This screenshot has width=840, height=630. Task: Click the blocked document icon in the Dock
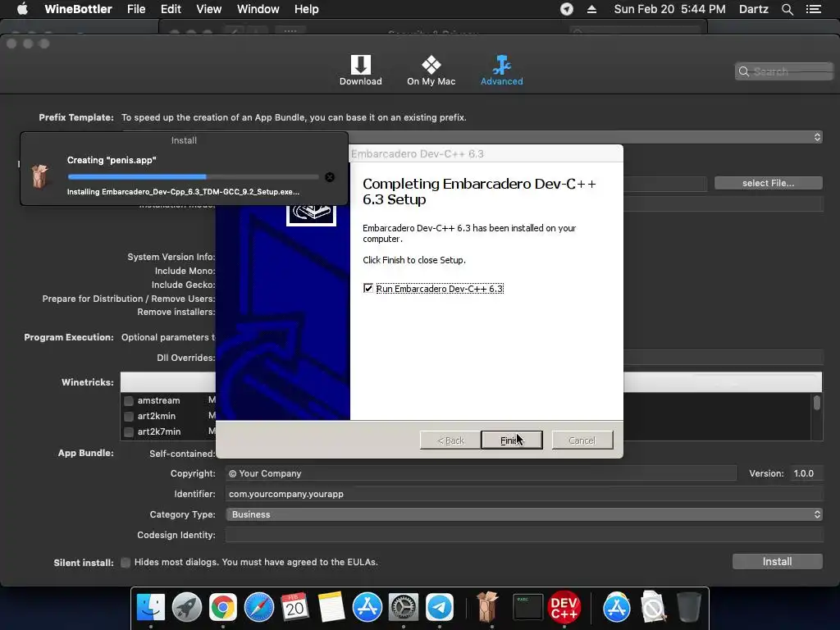(x=652, y=608)
